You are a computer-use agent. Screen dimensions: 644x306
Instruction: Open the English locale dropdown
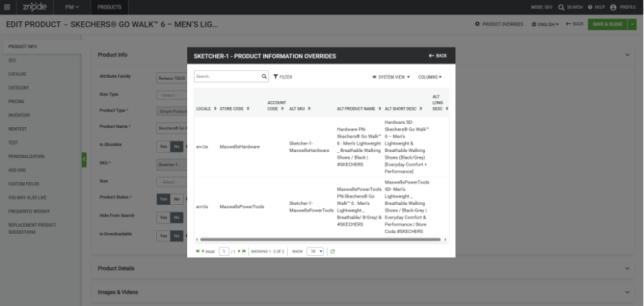(545, 24)
